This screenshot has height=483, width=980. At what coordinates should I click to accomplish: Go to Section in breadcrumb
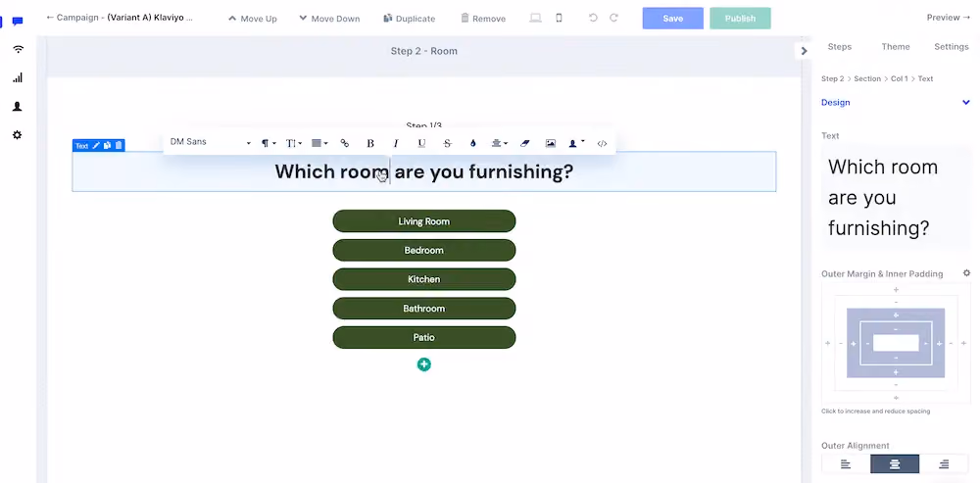pos(867,78)
